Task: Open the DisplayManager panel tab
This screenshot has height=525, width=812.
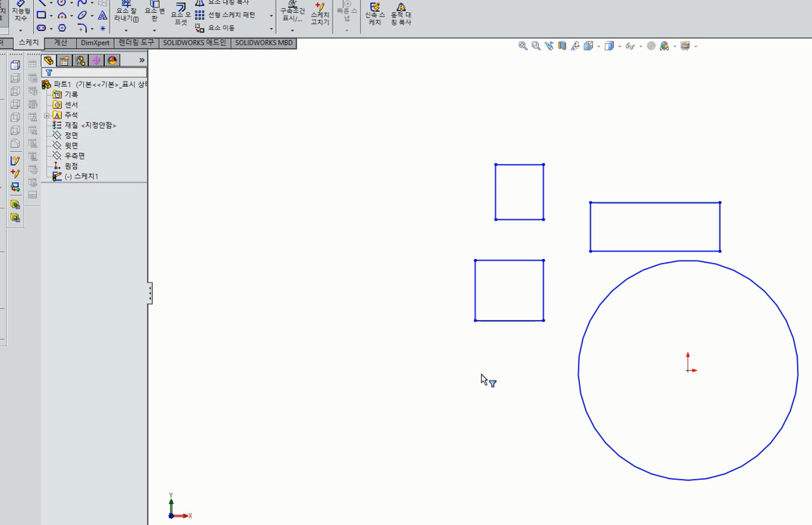Action: coord(113,60)
